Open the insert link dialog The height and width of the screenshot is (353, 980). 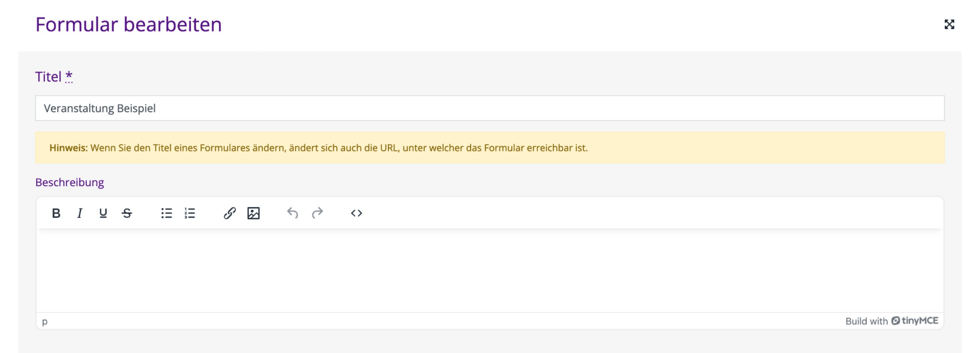[230, 213]
